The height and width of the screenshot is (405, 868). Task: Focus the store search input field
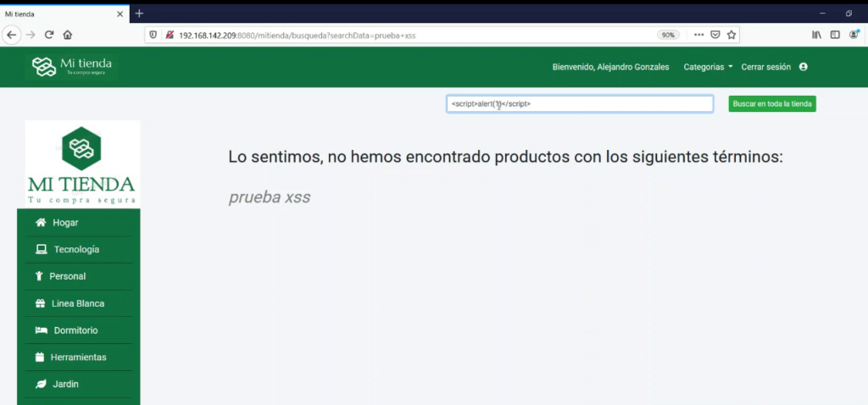click(x=580, y=104)
